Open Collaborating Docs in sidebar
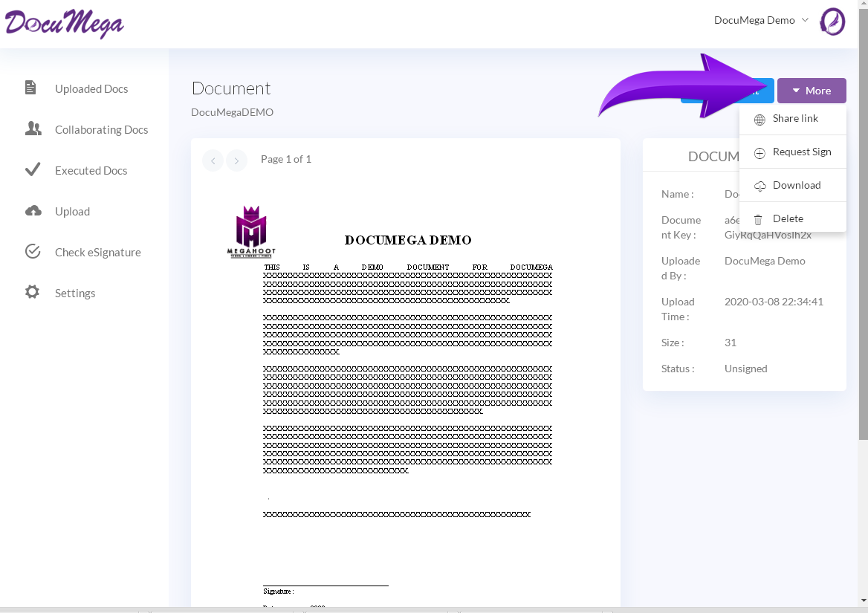 click(x=101, y=129)
